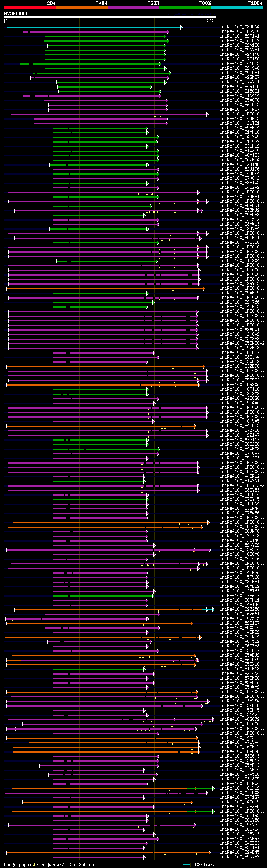Select the UniRef100_Q52KI8-2 hit label

click(x=242, y=344)
